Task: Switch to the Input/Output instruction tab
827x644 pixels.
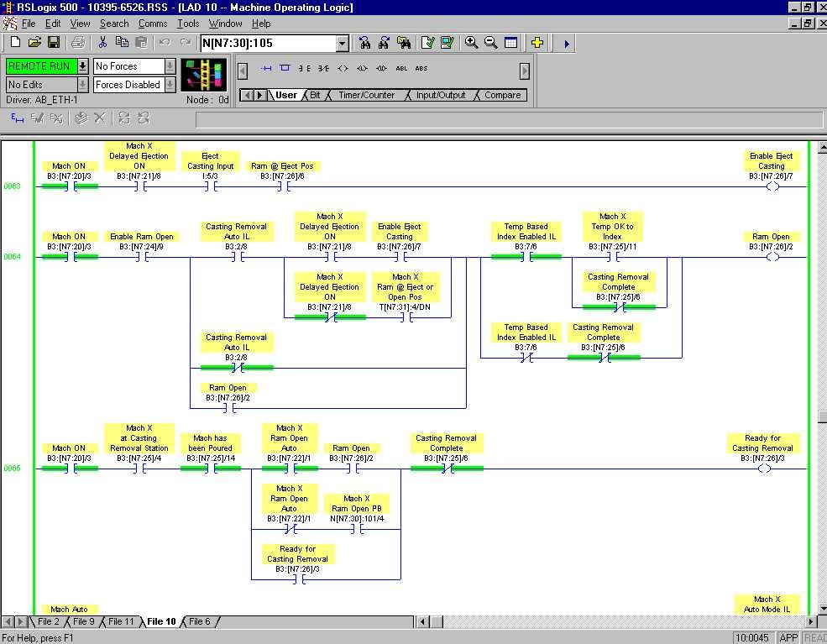Action: click(x=441, y=95)
